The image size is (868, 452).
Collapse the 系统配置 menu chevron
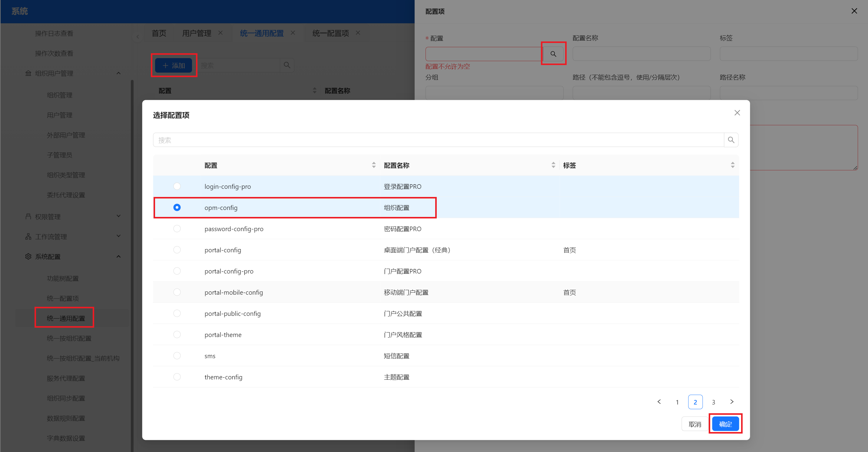pos(118,257)
